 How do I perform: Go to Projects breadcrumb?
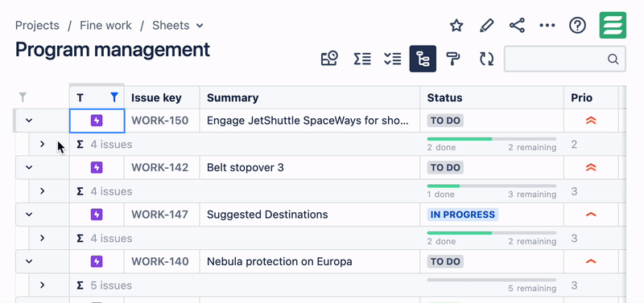pos(37,26)
